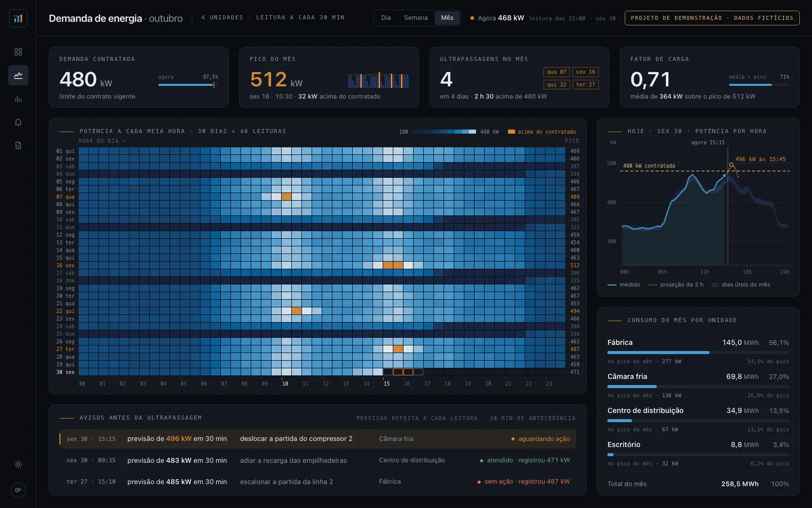Click the 'qui 22' overage badge
812x508 pixels.
(557, 85)
